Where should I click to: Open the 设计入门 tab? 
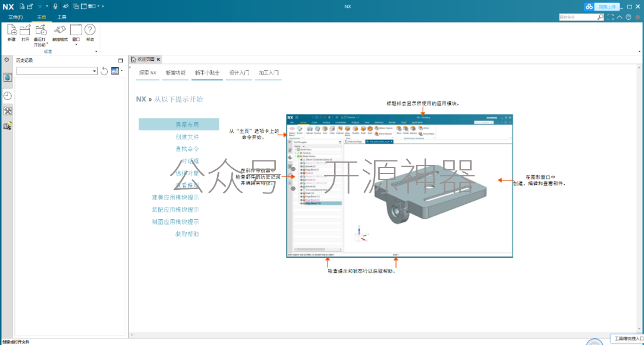(x=239, y=73)
